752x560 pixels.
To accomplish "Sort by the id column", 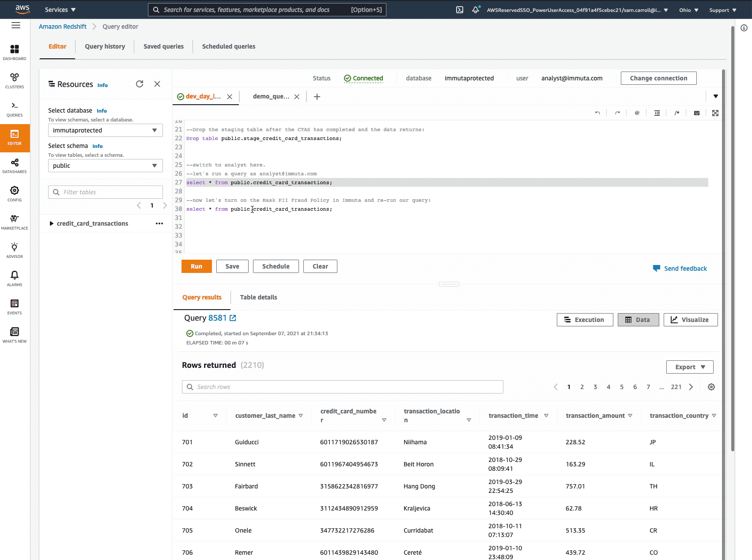I will click(215, 416).
